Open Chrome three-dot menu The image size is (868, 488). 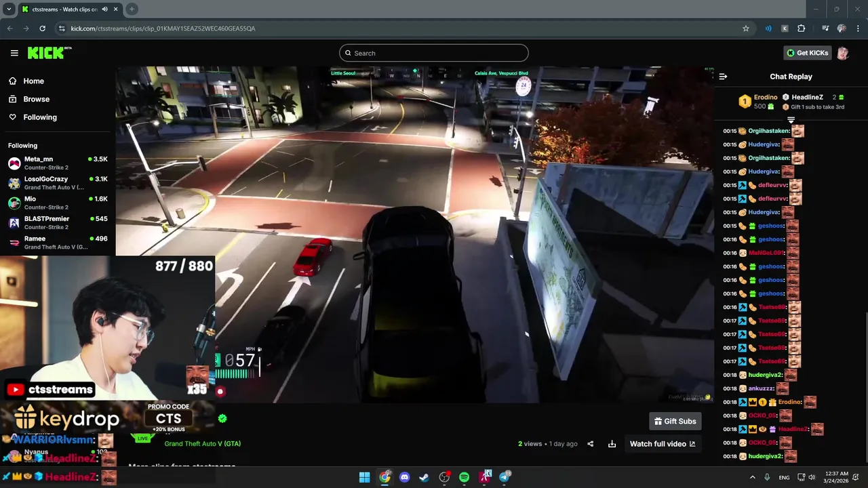[x=857, y=28]
